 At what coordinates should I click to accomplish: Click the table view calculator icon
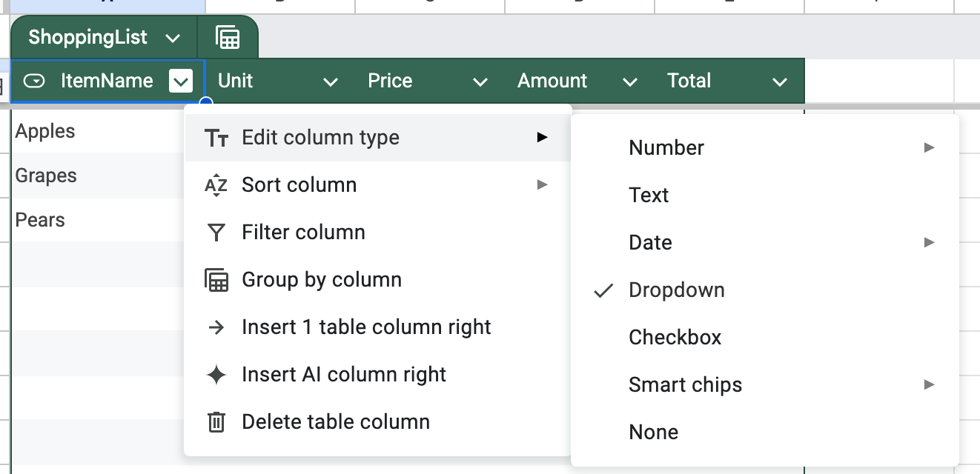pyautogui.click(x=228, y=37)
